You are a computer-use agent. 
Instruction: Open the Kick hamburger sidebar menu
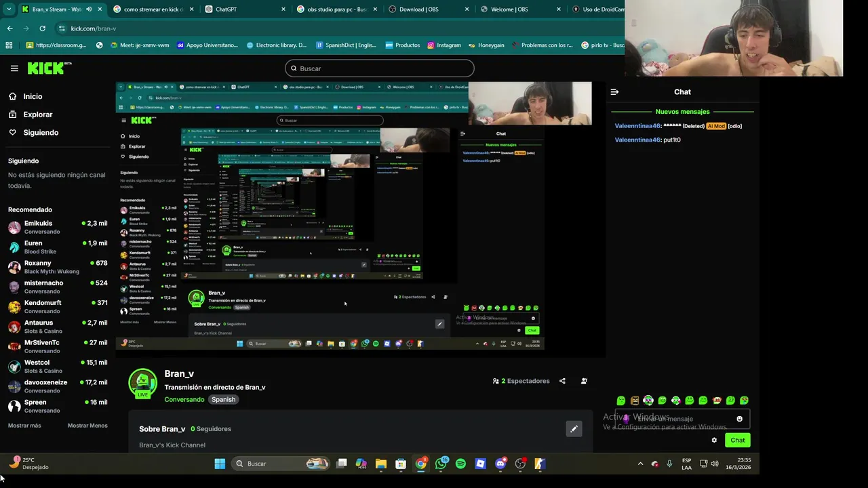point(14,68)
